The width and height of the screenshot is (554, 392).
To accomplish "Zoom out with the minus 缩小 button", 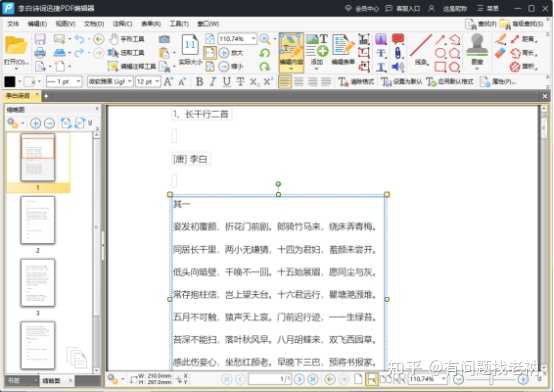I will (231, 66).
